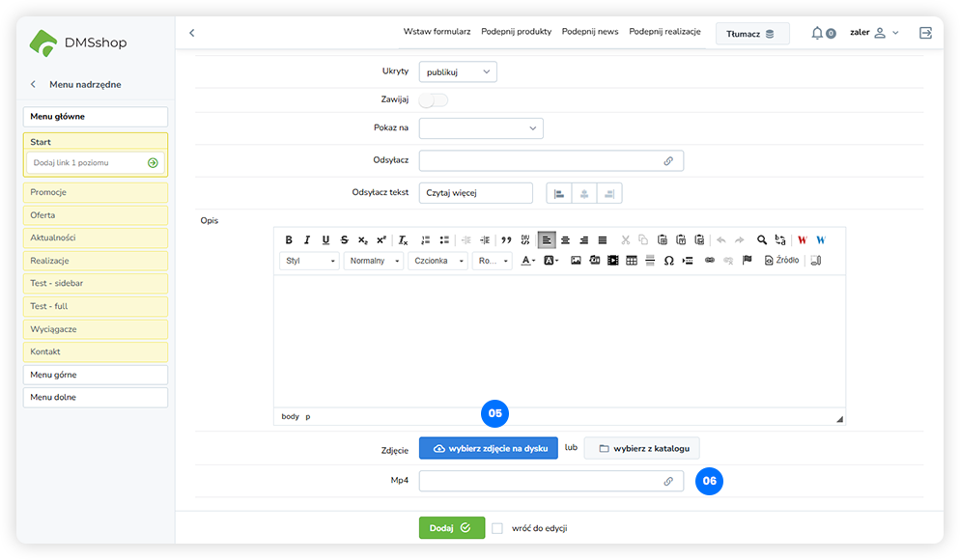This screenshot has height=560, width=960.
Task: Select center text alignment in the editor
Action: tap(566, 240)
